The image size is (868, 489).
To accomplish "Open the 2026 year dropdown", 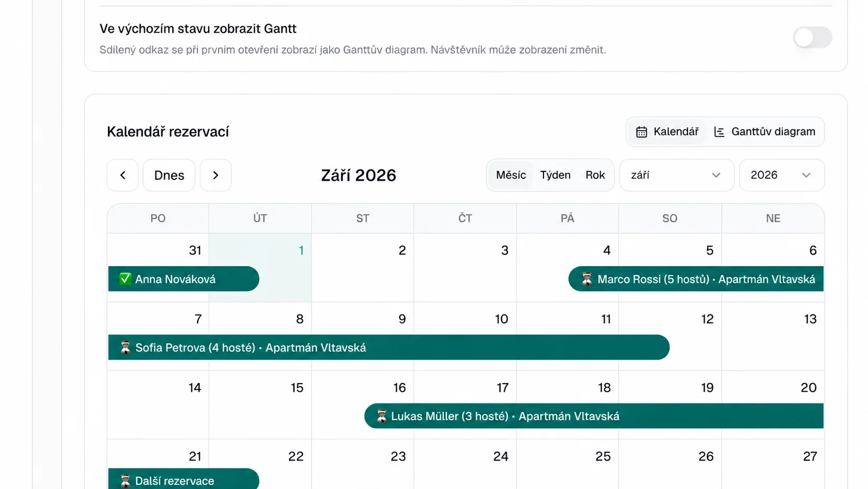I will pyautogui.click(x=781, y=175).
